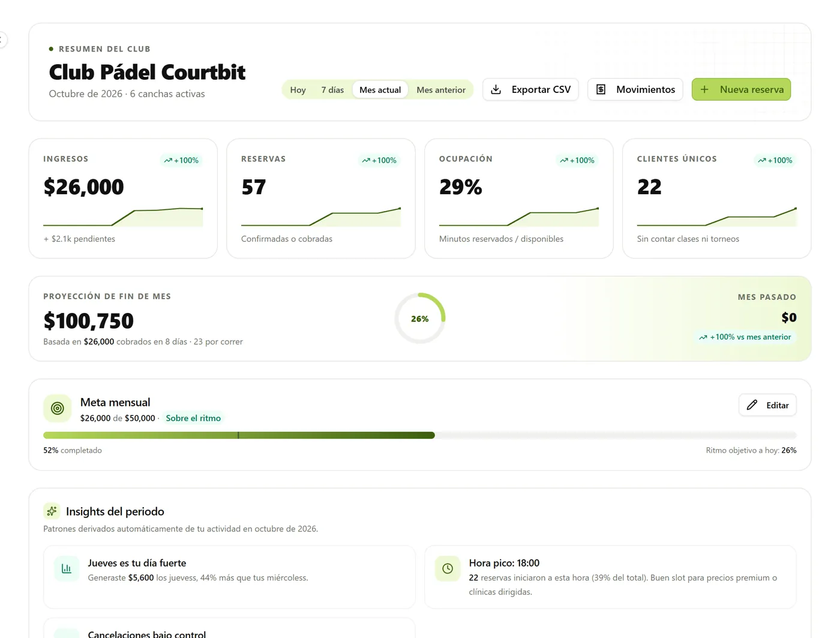Select the Hoy period tab
Image resolution: width=840 pixels, height=638 pixels.
pos(298,89)
